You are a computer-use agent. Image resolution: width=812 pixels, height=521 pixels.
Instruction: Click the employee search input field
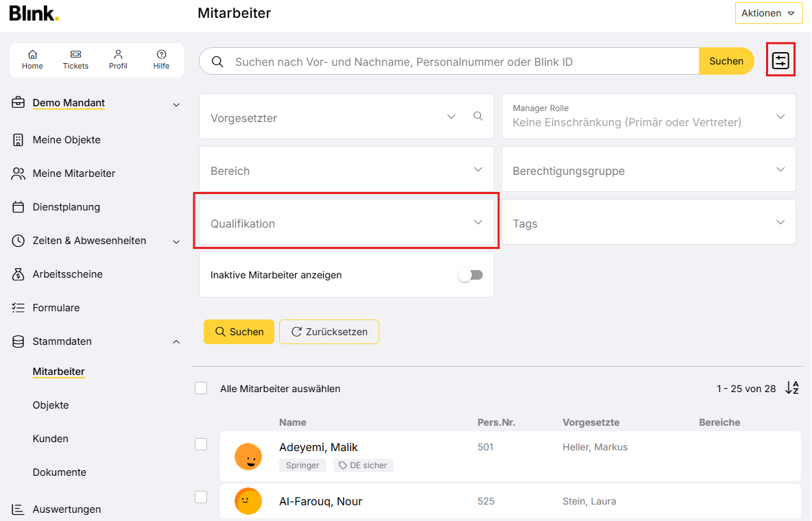(459, 62)
